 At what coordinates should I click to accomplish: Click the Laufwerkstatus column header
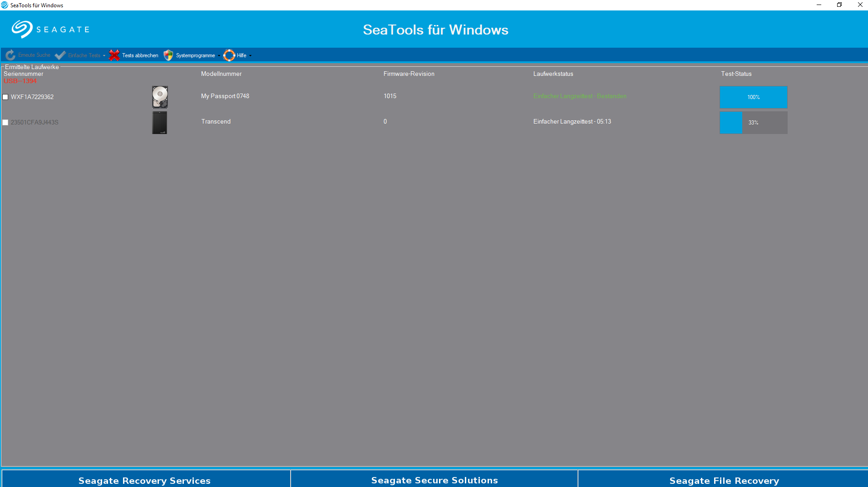pyautogui.click(x=553, y=74)
